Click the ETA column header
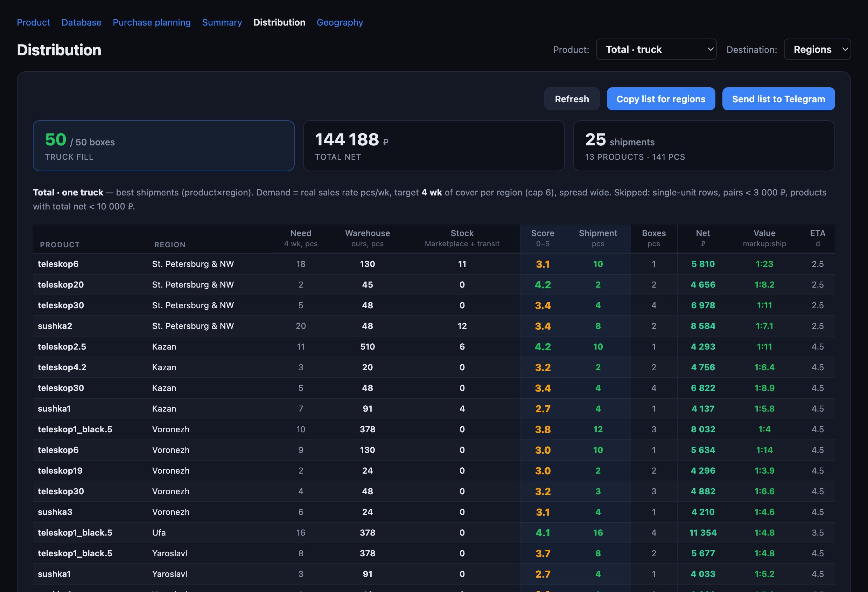Viewport: 868px width, 592px height. [817, 238]
